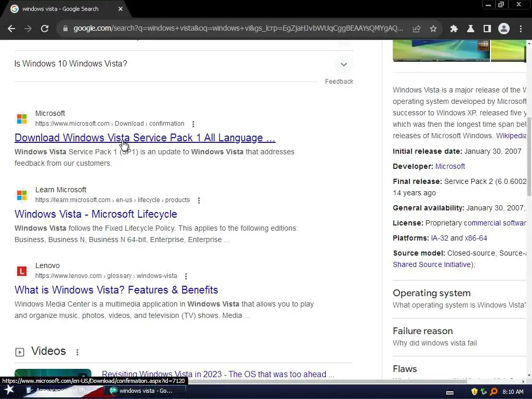Open the Microsoft developer link
Screen dimensions: 532x399
click(450, 166)
